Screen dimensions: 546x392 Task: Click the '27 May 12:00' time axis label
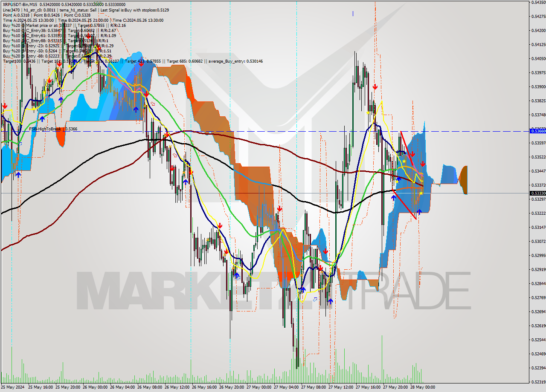341,387
